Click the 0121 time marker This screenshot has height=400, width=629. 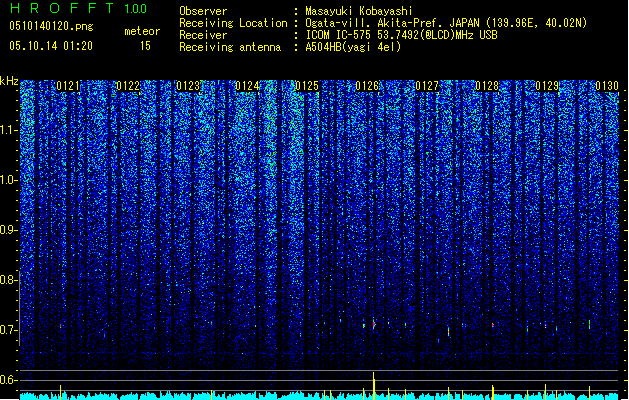click(x=68, y=86)
